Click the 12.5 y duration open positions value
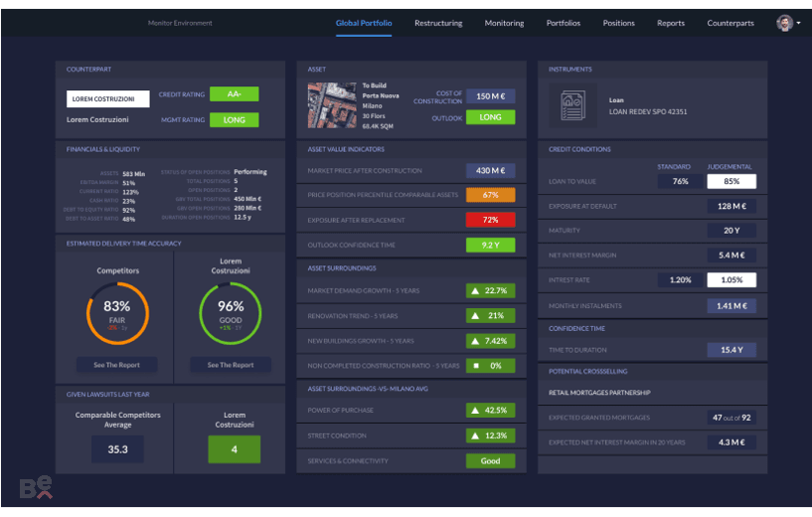Screen dimensions: 812x517 tap(243, 217)
